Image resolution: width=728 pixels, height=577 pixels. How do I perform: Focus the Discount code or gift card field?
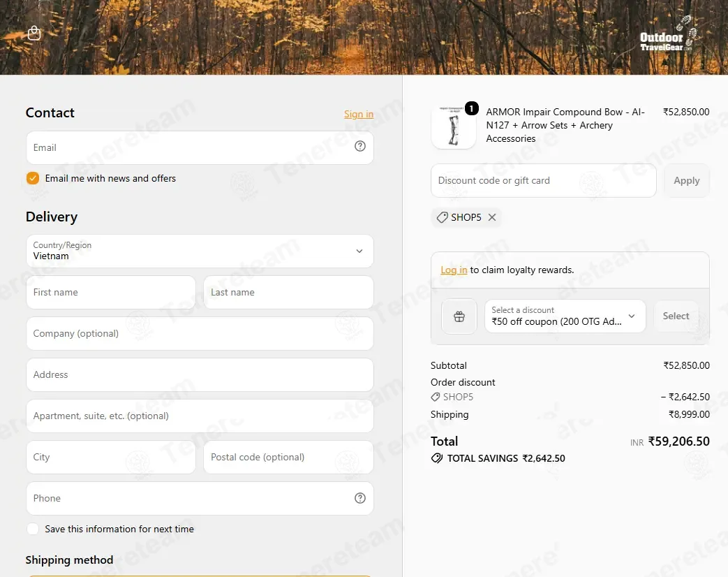[x=543, y=180]
